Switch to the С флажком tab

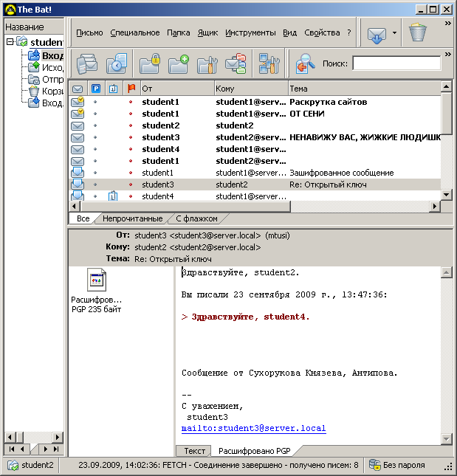pos(197,218)
